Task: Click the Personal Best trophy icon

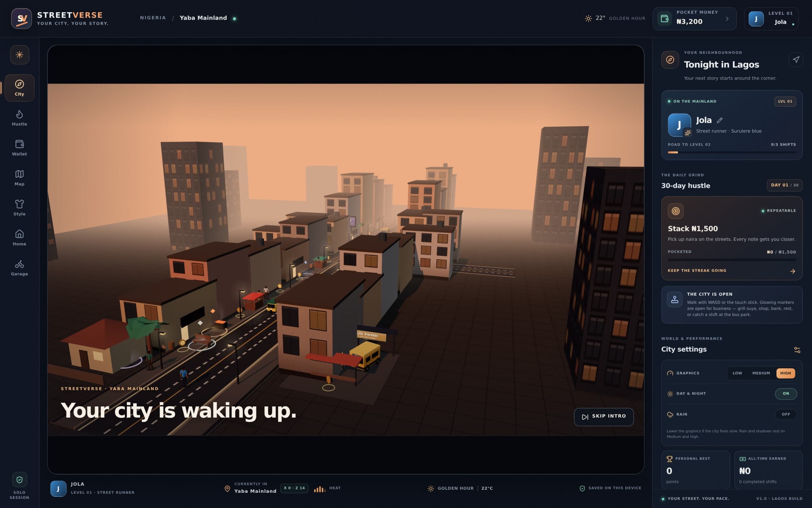Action: click(x=670, y=459)
